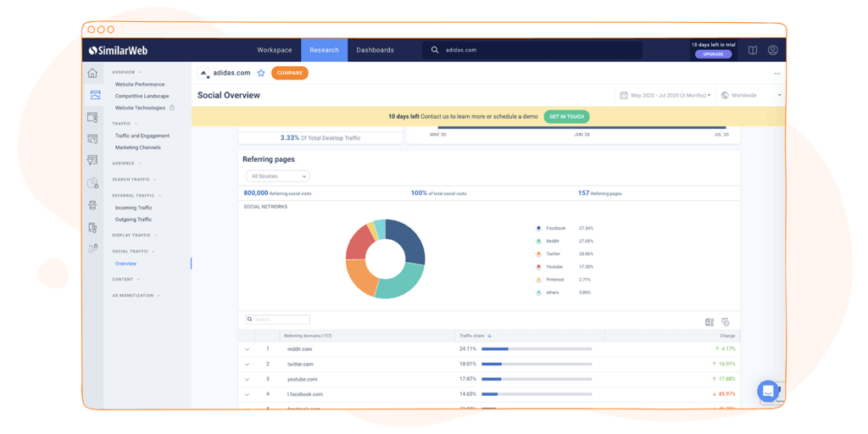Collapse the Overview section in sidebar
The height and width of the screenshot is (434, 868).
click(127, 72)
